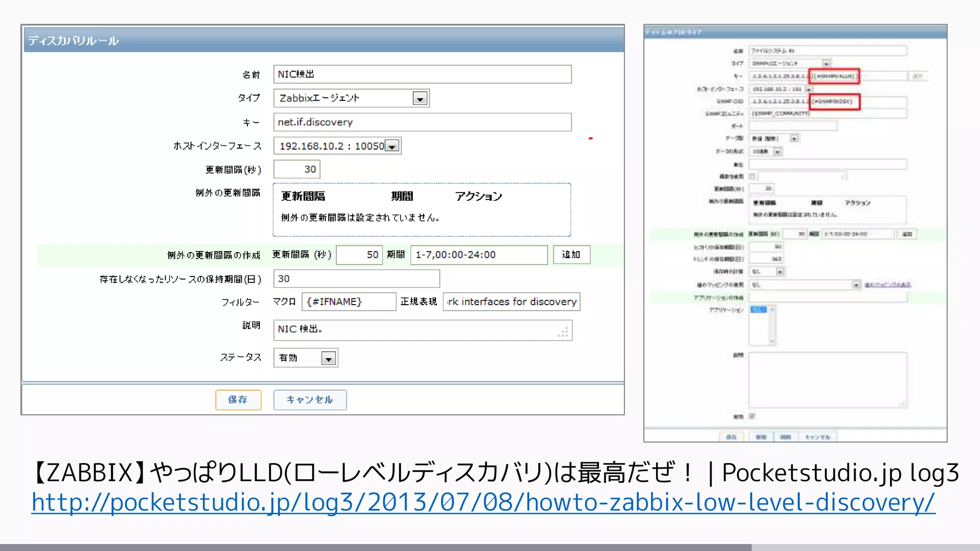
Task: Click the empty units field in item prototype form
Action: point(828,164)
